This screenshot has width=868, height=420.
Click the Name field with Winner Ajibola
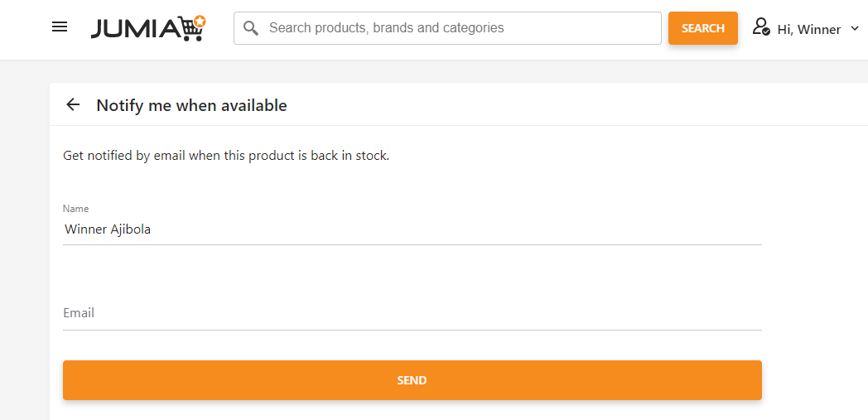coord(412,229)
